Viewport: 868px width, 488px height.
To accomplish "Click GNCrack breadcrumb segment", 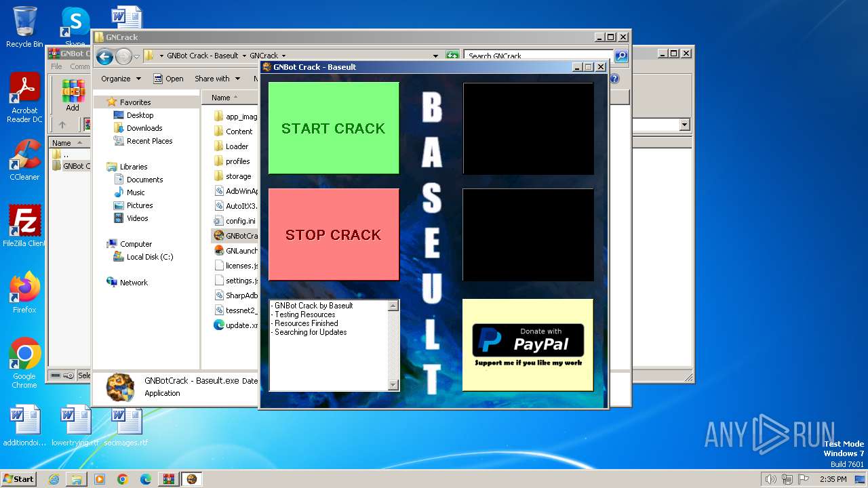I will (x=264, y=56).
